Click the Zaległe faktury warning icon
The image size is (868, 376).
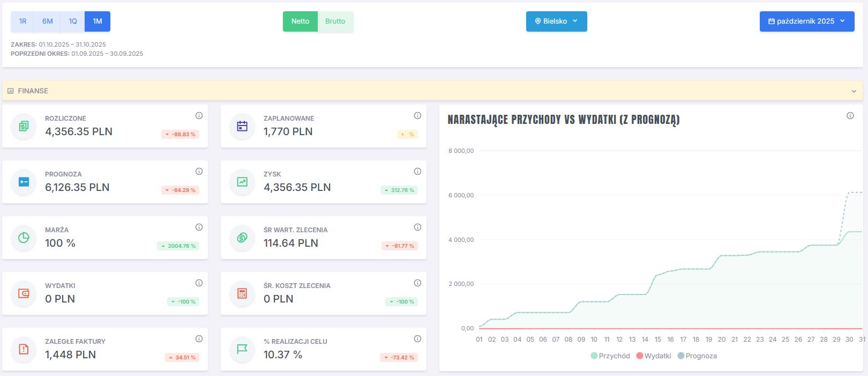click(x=24, y=349)
